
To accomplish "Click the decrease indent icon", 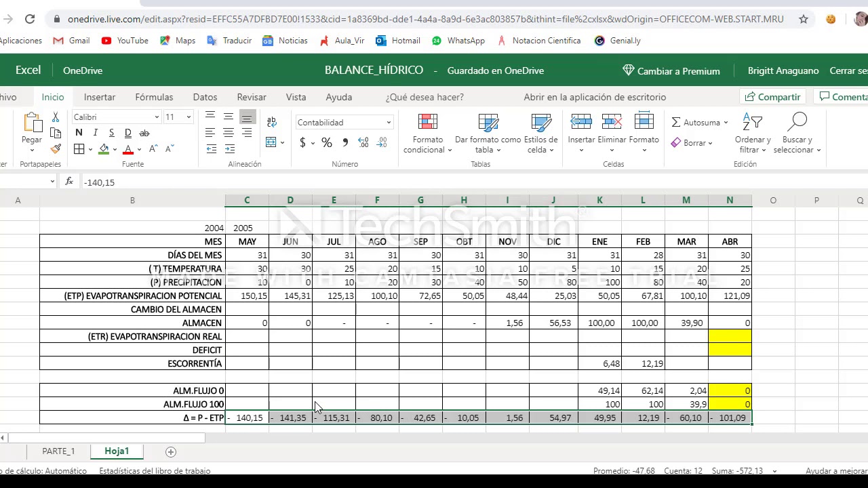I will point(211,149).
